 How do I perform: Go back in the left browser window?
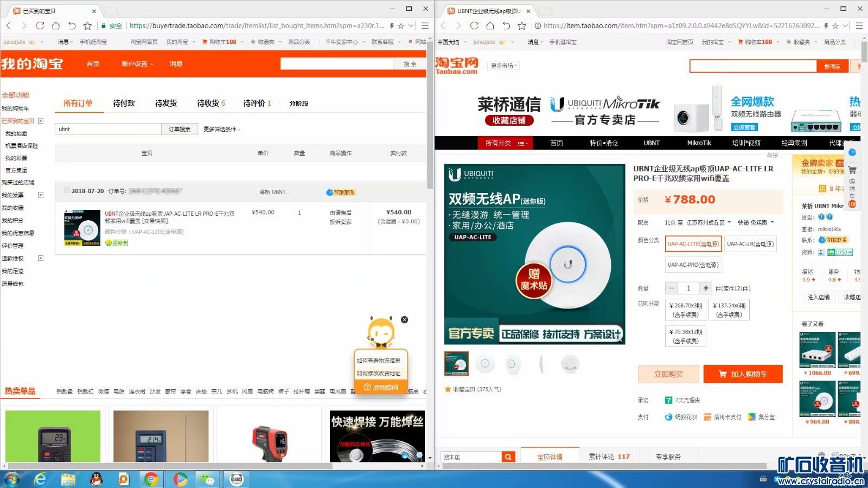coord(9,25)
